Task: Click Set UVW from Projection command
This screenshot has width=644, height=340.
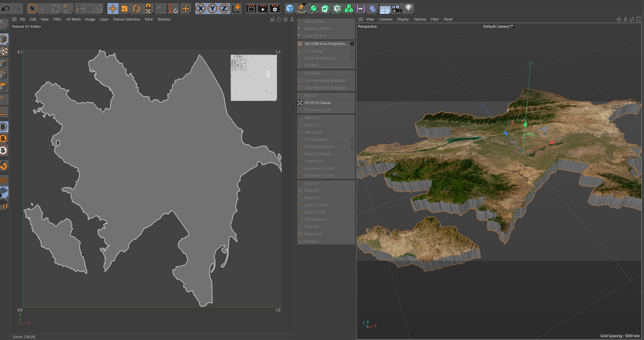Action: click(x=325, y=44)
